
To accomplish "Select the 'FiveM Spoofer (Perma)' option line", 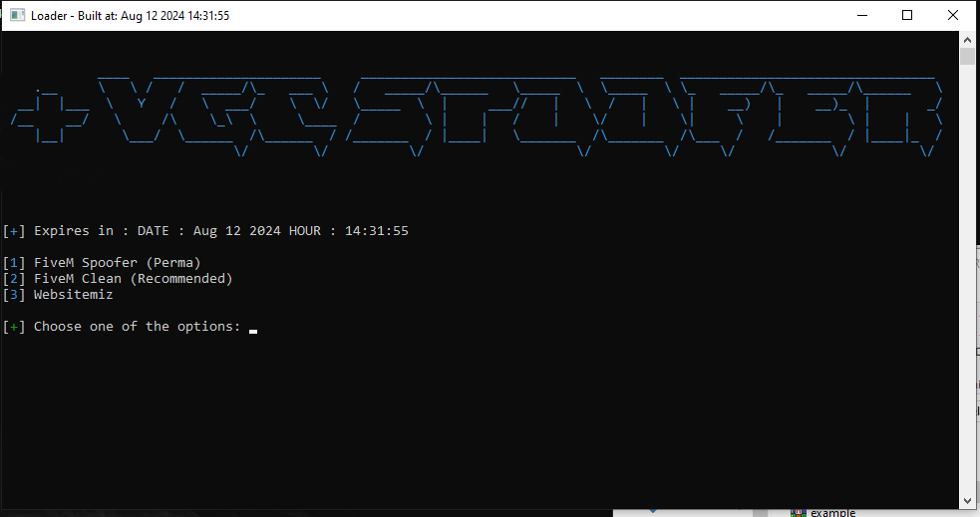I will coord(102,263).
